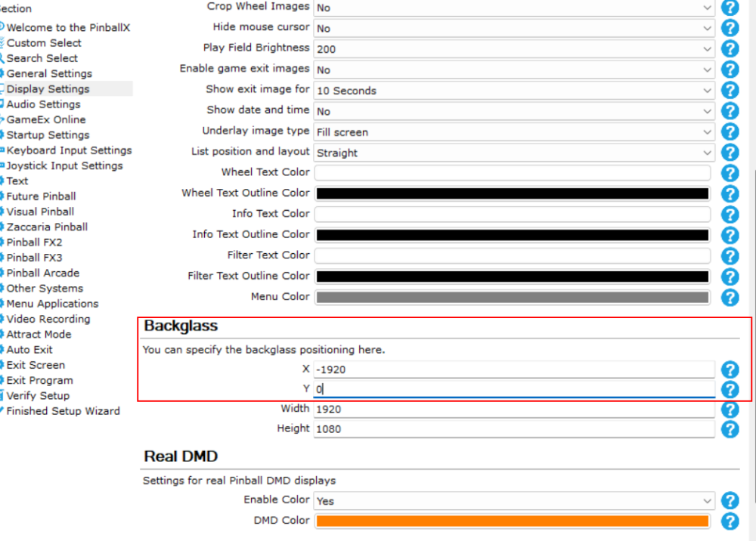Open help for Info Text Color
This screenshot has width=756, height=541.
pos(730,215)
